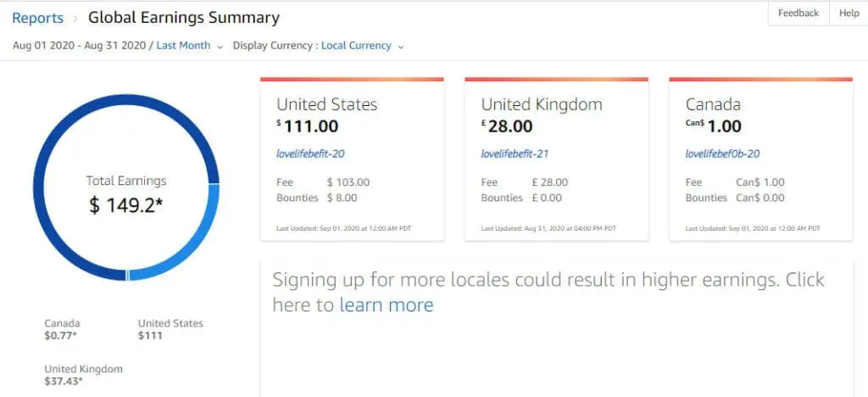This screenshot has width=868, height=397.
Task: Click the Reports breadcrumb link
Action: 37,18
